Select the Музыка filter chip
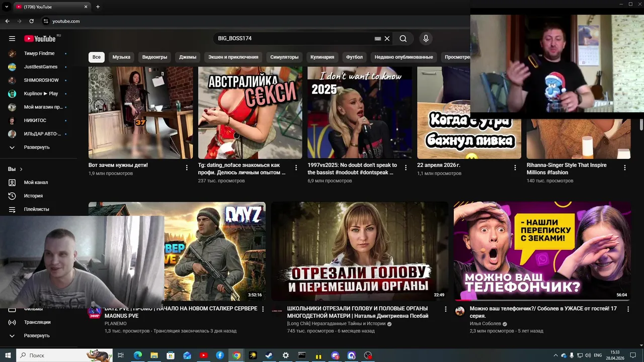This screenshot has height=362, width=644. 121,57
